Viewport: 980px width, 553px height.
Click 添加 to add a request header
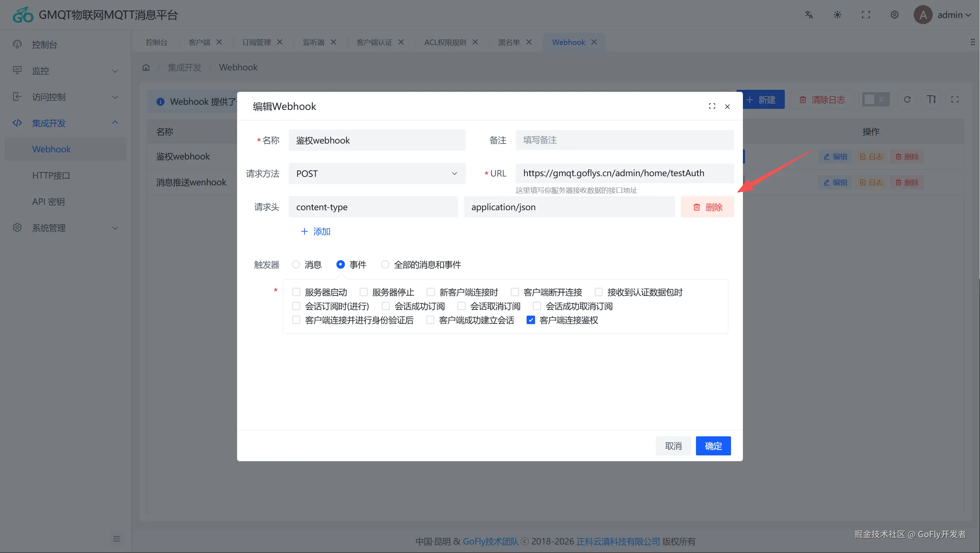[316, 232]
